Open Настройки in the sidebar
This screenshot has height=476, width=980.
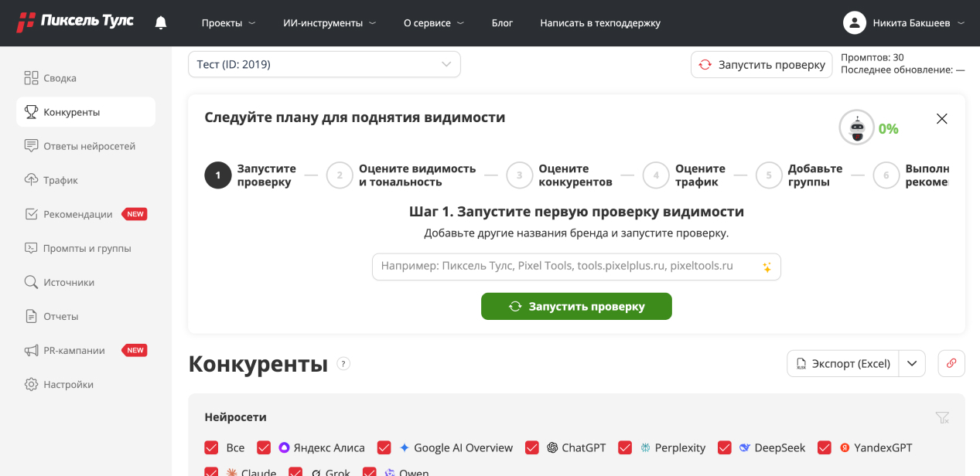tap(86, 384)
